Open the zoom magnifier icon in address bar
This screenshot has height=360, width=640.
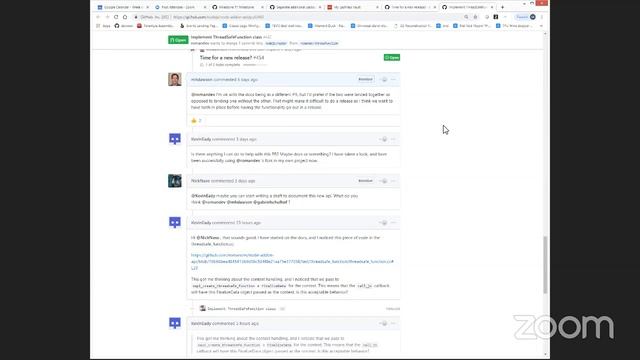[466, 17]
